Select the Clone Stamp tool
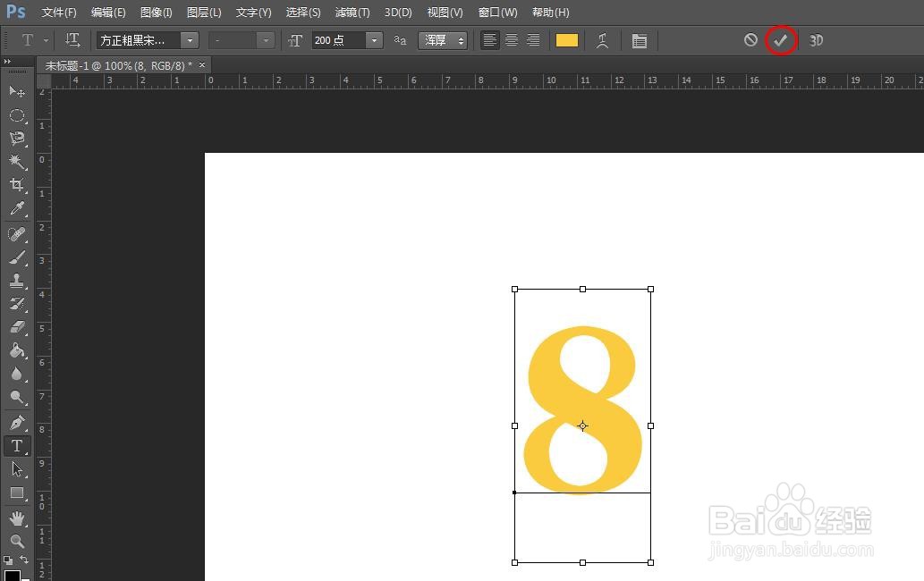Viewport: 924px width, 581px height. point(16,281)
